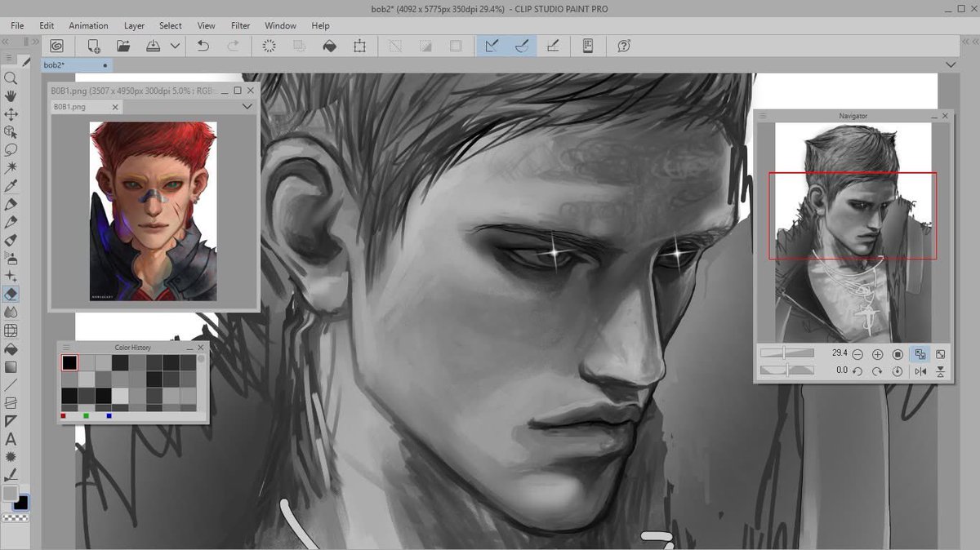Click the red-haired B0B1.png reference image
Screen dimensions: 980x550
[x=154, y=211]
